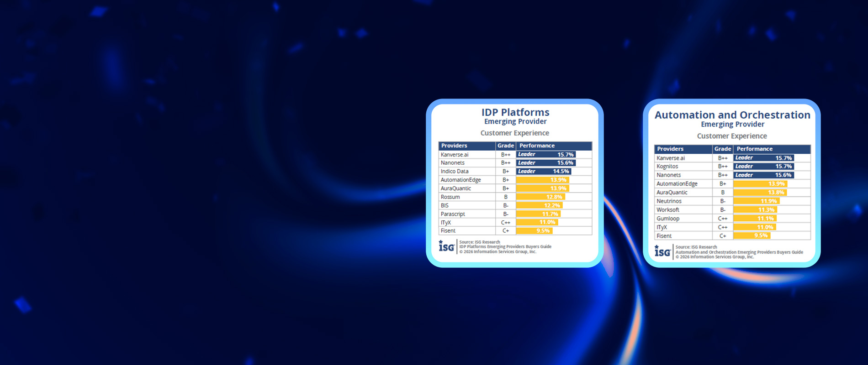The image size is (868, 365).
Task: Select "AuraQuantic" in the IDP Platforms table
Action: 455,188
